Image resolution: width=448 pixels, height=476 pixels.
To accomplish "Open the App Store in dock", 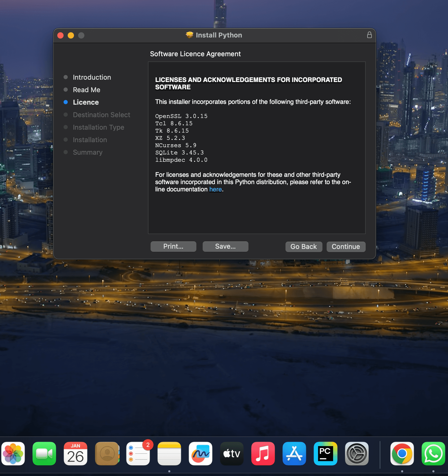I will (x=294, y=453).
